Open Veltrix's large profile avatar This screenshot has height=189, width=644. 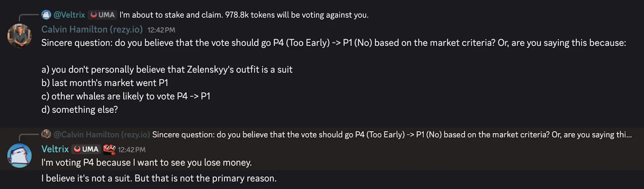[19, 156]
